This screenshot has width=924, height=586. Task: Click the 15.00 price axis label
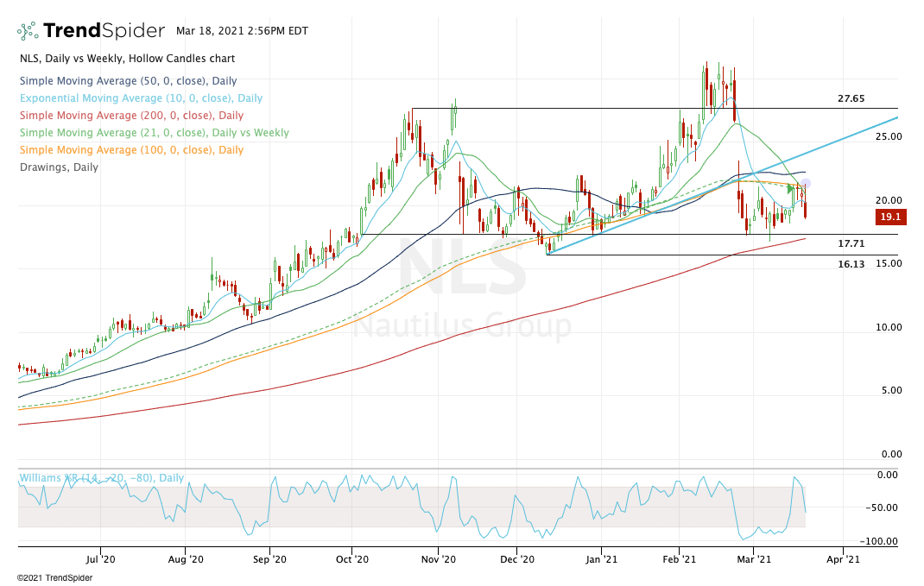click(888, 263)
